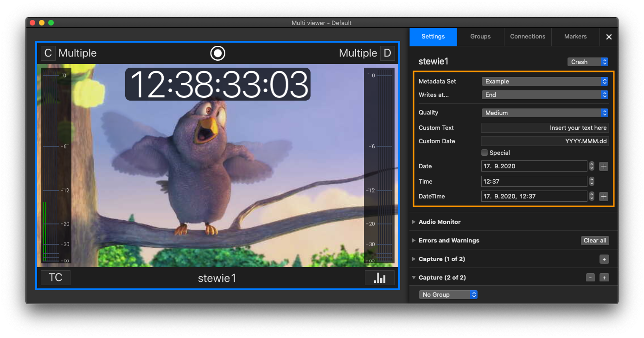
Task: Add an entry with the Date plus button
Action: point(604,166)
